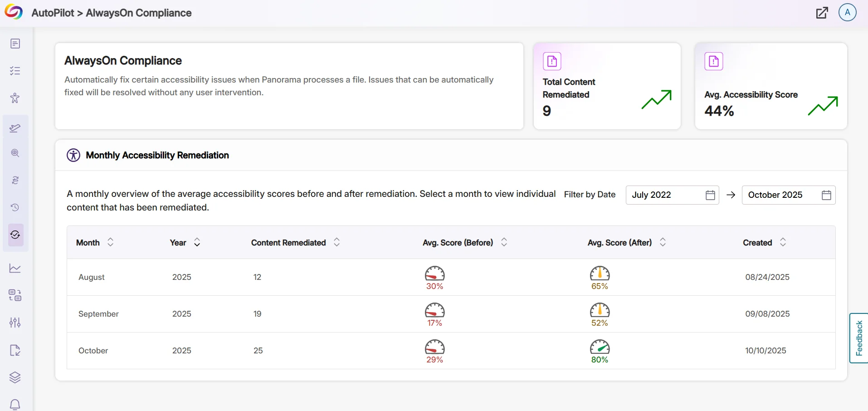Select the August 2025 row

tap(92, 277)
